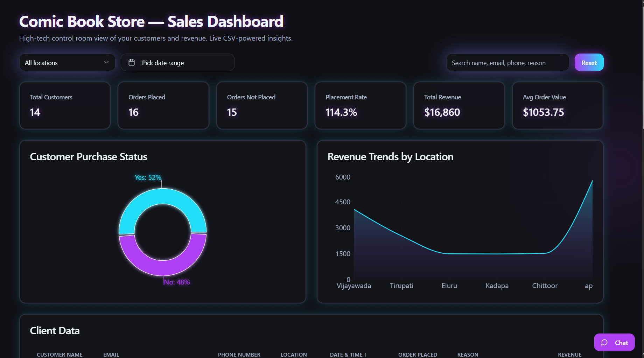Click the chevron on All locations selector
The height and width of the screenshot is (358, 644).
pos(106,62)
